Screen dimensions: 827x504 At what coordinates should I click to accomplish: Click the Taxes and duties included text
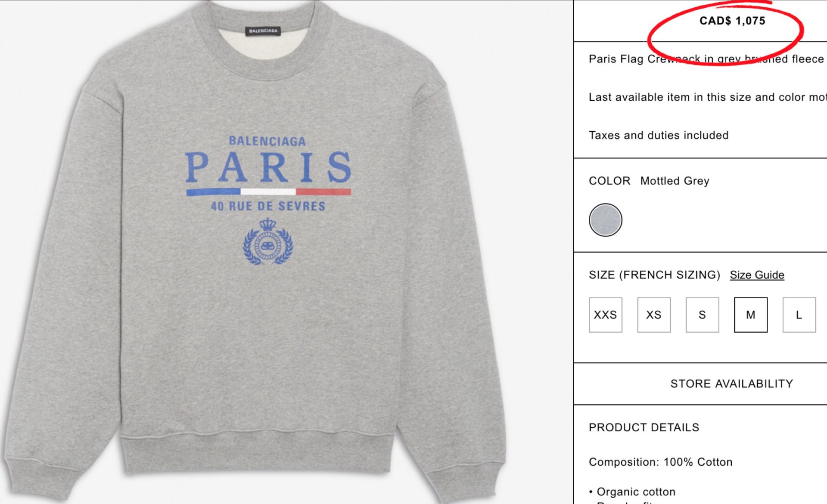coord(659,135)
